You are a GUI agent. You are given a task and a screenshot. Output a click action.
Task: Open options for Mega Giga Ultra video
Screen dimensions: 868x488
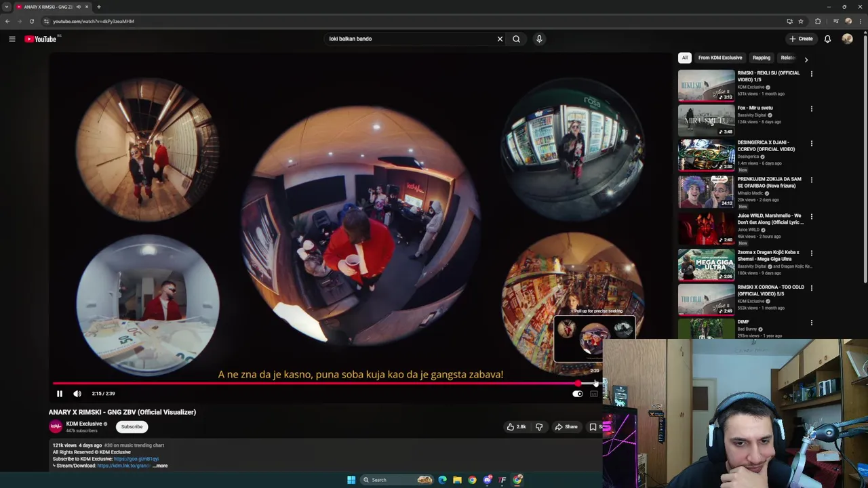(x=812, y=253)
